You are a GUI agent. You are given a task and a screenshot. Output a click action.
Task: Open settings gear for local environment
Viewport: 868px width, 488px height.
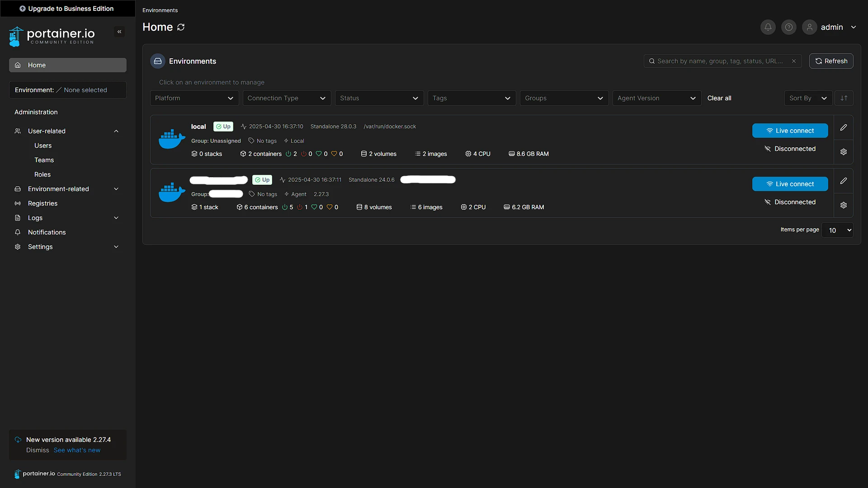844,152
